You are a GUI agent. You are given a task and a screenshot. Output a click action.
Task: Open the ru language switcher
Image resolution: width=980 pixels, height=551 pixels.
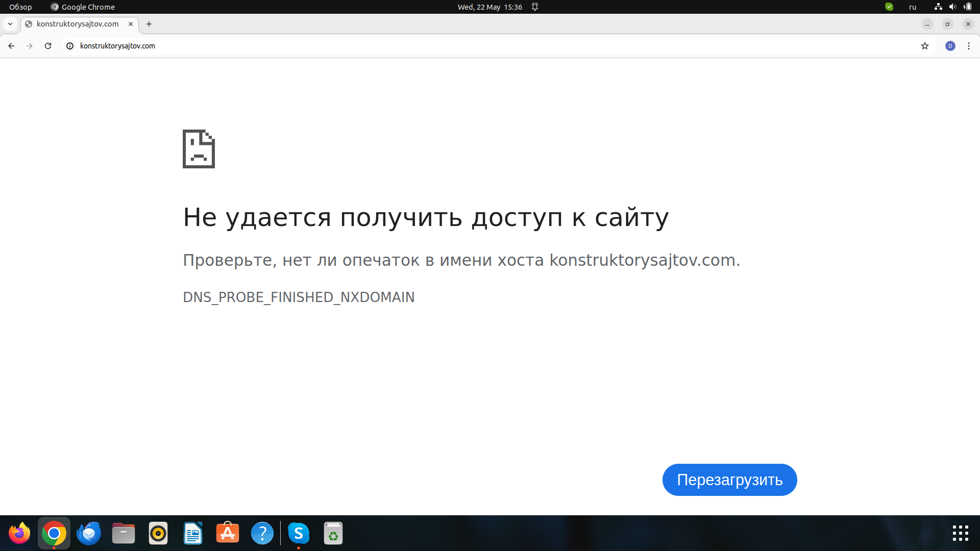(x=913, y=7)
